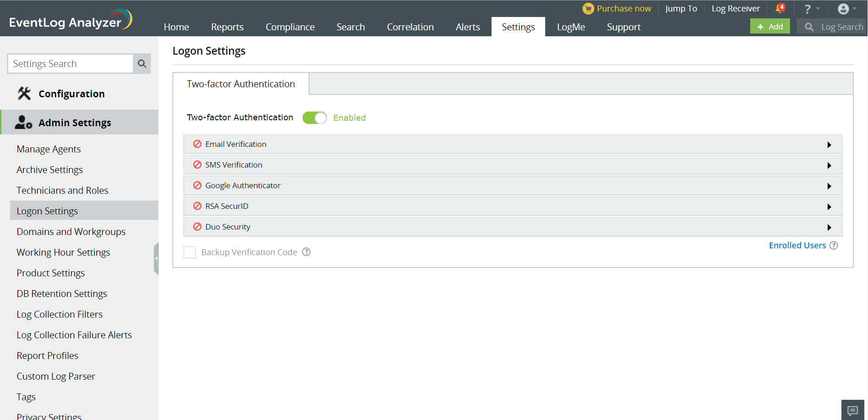Expand the Email Verification section arrow
The width and height of the screenshot is (868, 420).
(x=829, y=145)
